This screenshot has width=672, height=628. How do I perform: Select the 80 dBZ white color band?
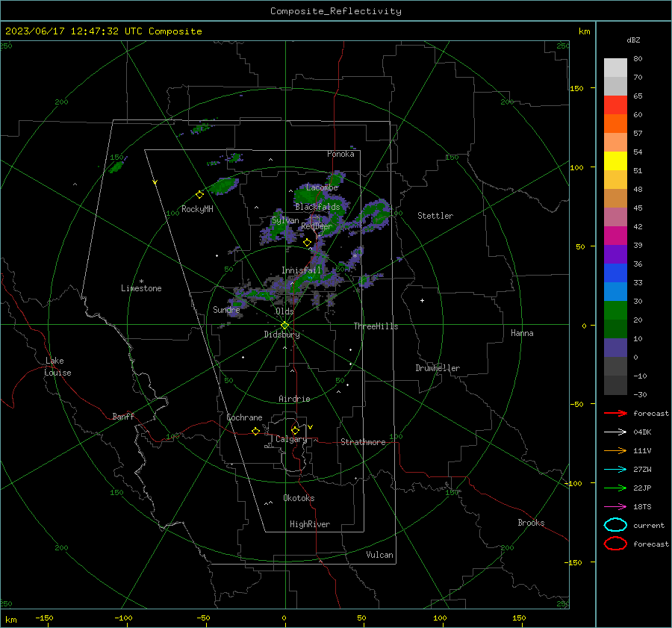point(615,68)
